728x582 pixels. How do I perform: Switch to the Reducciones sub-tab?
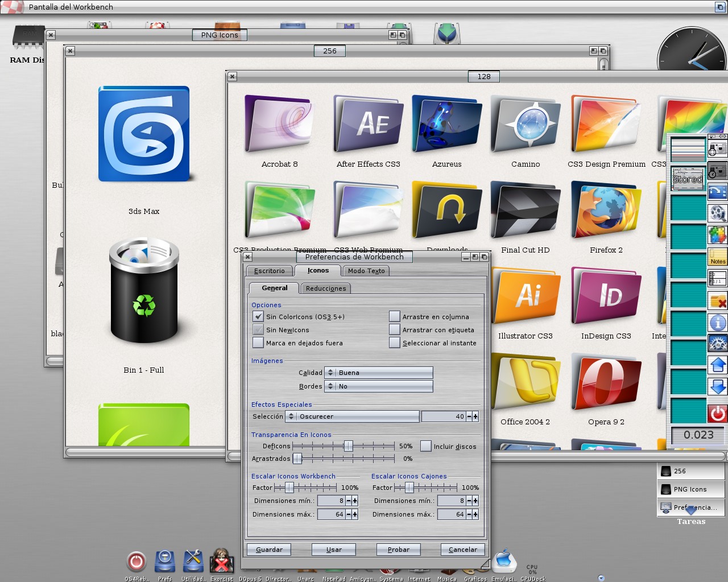point(326,288)
